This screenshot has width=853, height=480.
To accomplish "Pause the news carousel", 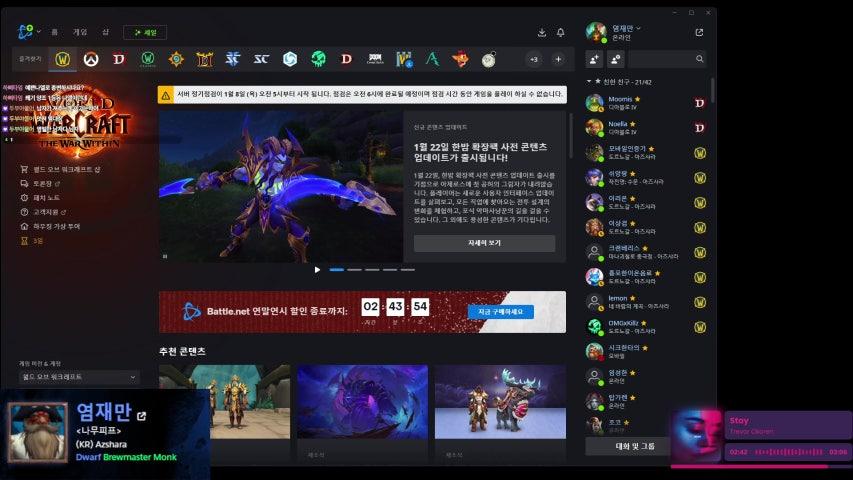I will 165,256.
